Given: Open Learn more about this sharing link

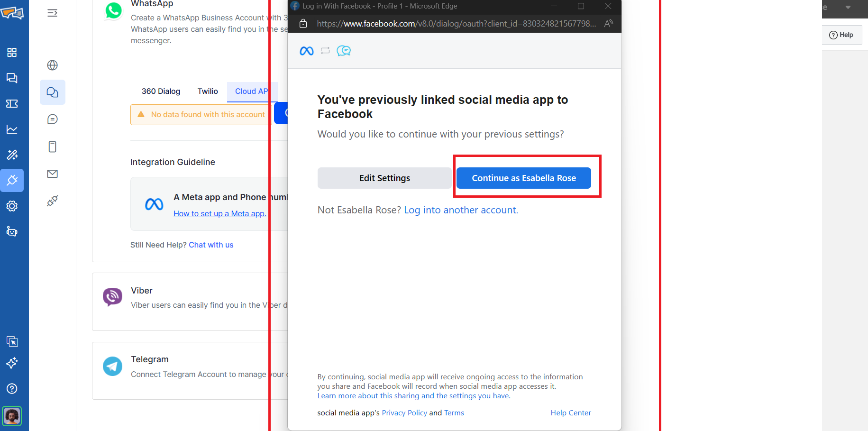Looking at the screenshot, I should [414, 396].
